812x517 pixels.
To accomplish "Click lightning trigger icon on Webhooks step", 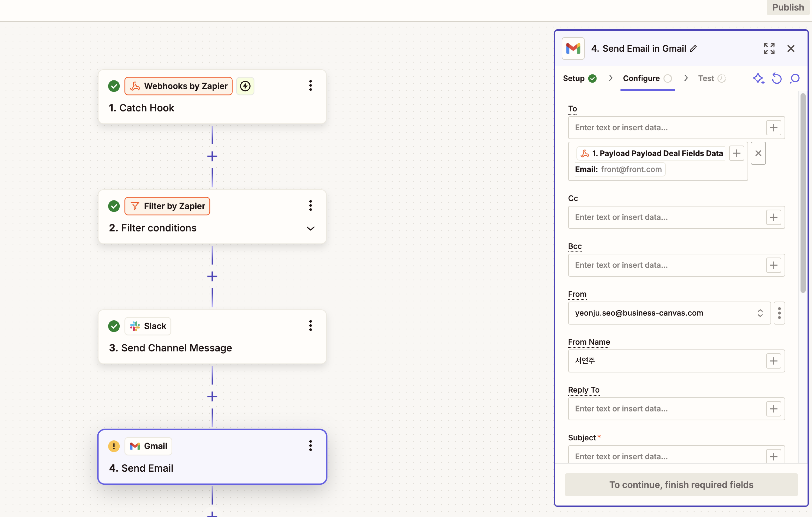I will 245,86.
